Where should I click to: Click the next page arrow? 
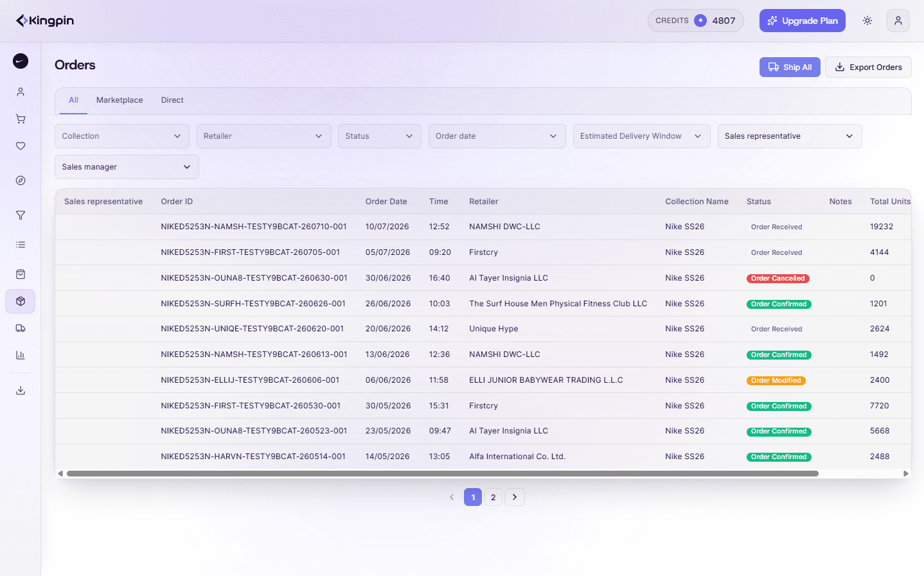click(x=515, y=497)
